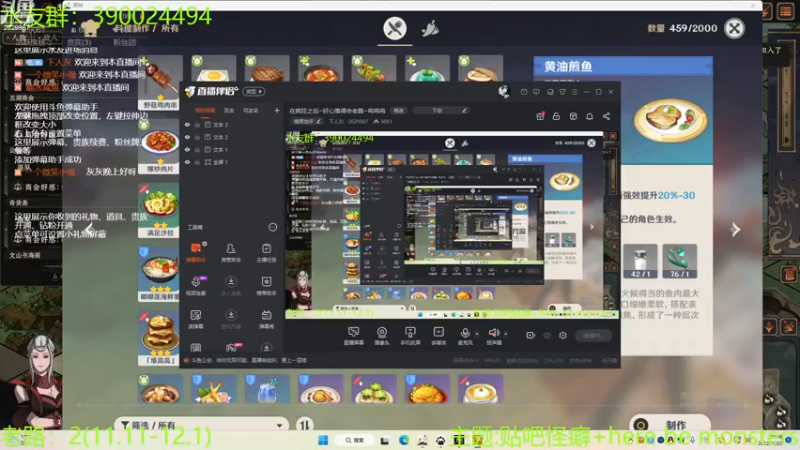
Task: Open streaming settings gear icon
Action: 563,335
